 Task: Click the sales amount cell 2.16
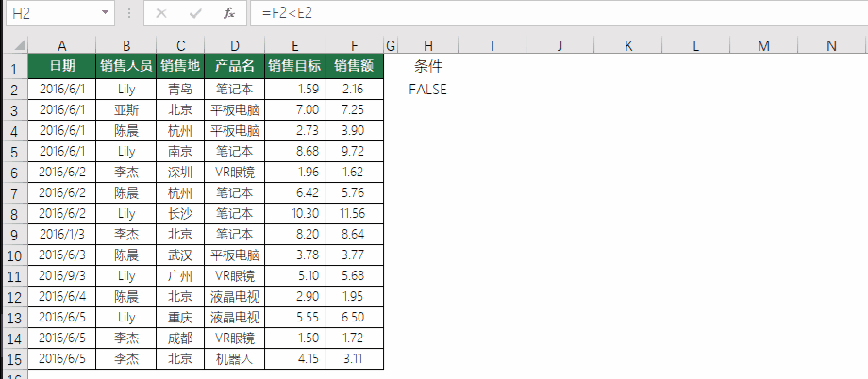click(355, 89)
